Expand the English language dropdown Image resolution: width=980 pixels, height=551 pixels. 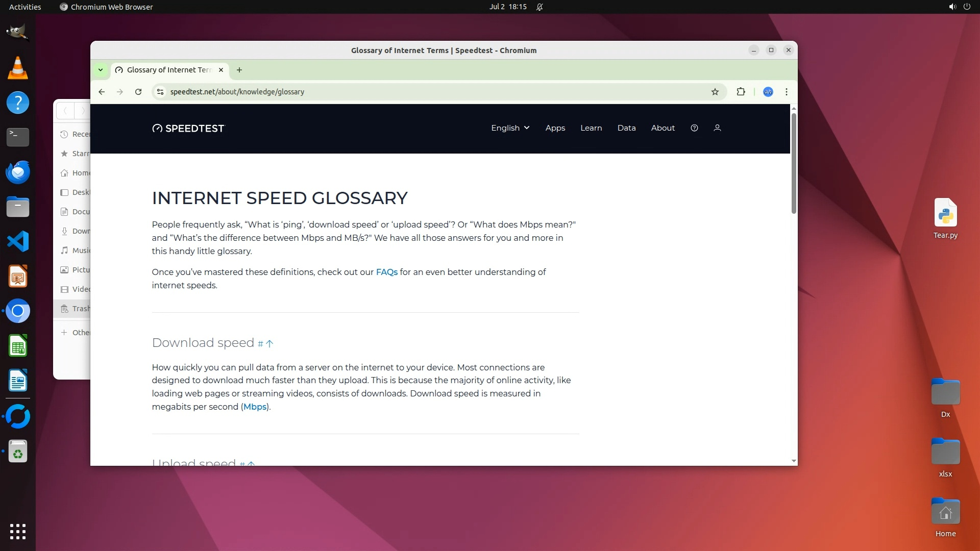510,128
